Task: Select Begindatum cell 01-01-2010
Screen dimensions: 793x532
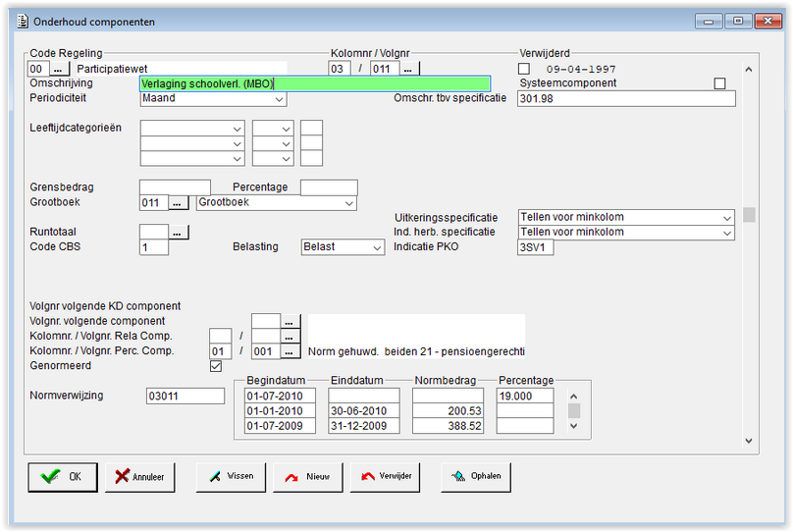Action: pyautogui.click(x=280, y=410)
